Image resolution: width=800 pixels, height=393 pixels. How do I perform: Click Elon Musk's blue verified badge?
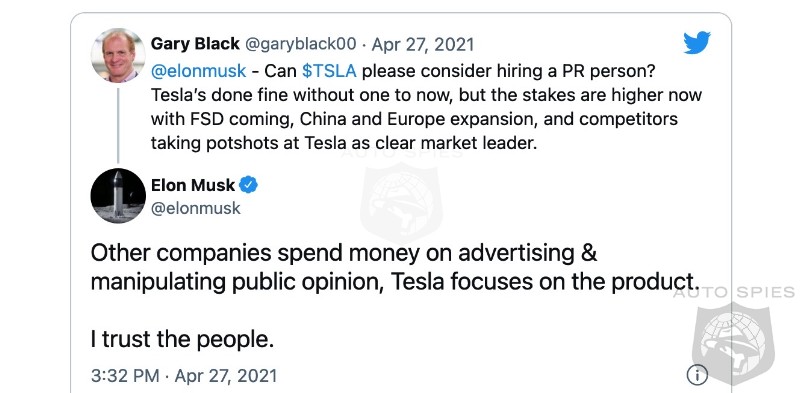tap(248, 185)
